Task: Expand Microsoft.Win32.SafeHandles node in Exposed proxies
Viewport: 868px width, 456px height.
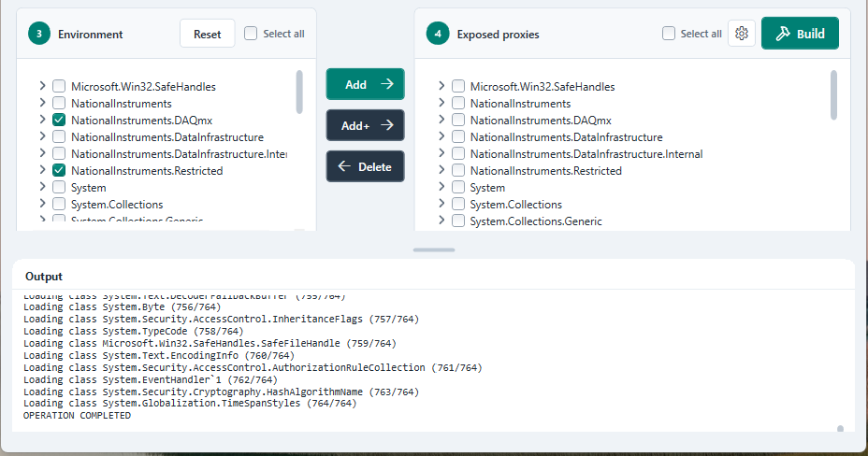Action: (441, 86)
